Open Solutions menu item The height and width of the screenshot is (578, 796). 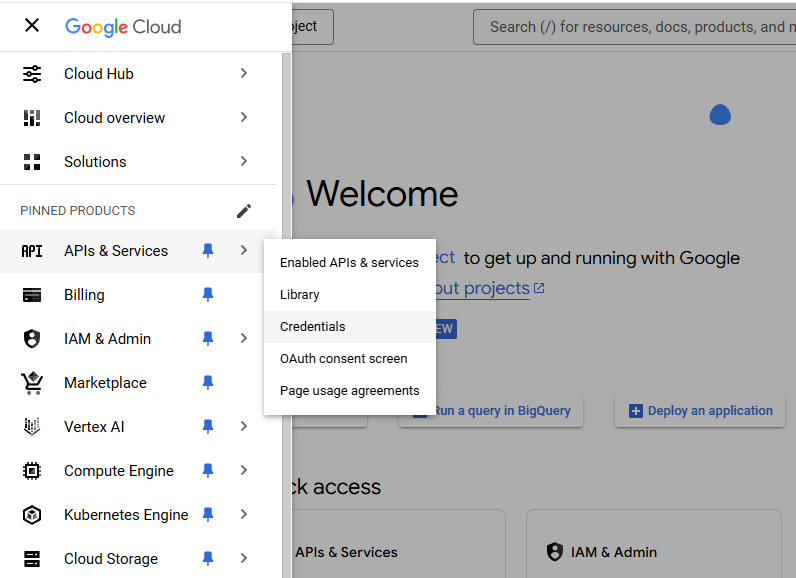(138, 162)
